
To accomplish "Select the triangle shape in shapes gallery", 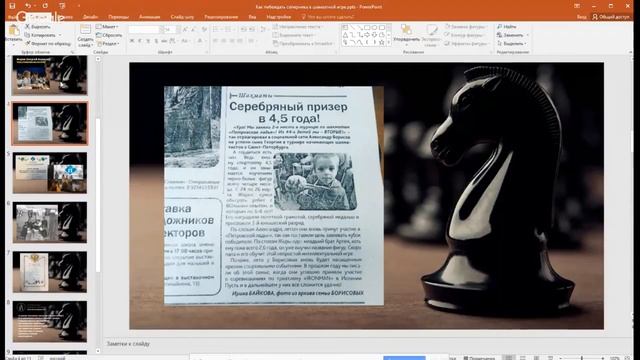I will click(x=345, y=35).
